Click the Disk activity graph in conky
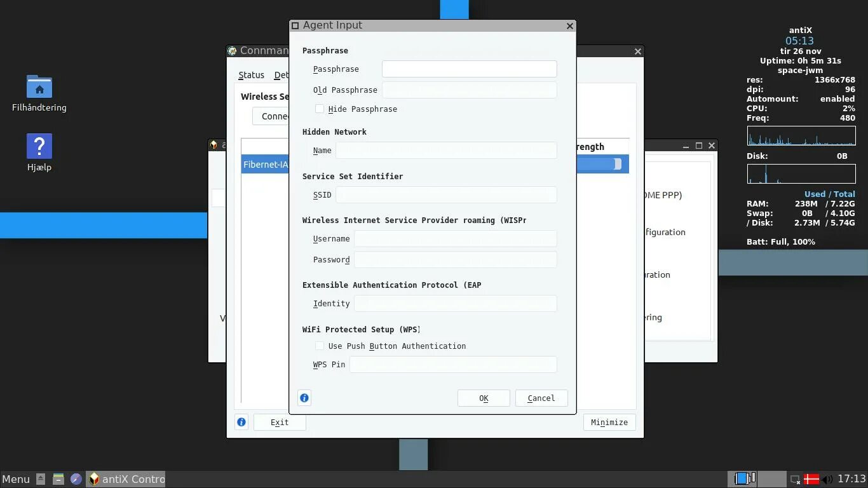The width and height of the screenshot is (868, 488). pyautogui.click(x=801, y=173)
